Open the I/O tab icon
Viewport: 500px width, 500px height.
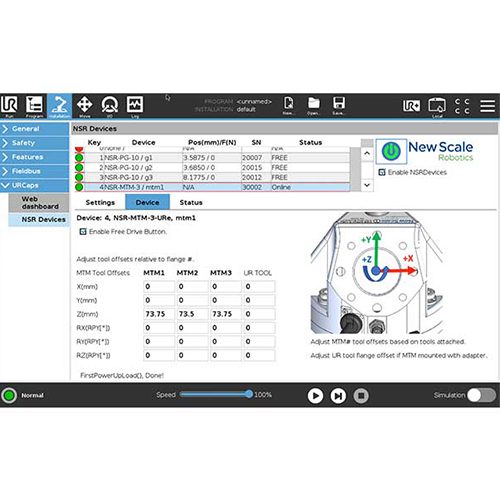pyautogui.click(x=110, y=105)
